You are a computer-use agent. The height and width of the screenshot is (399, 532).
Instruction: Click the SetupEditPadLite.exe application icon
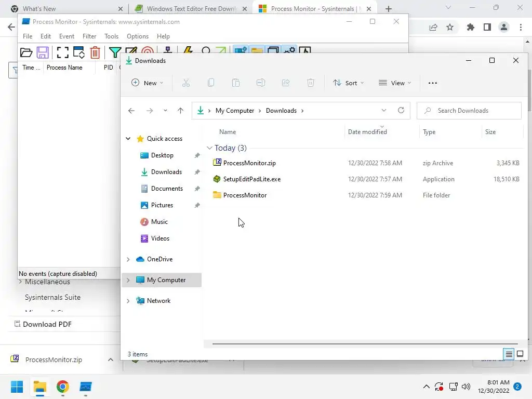click(217, 179)
